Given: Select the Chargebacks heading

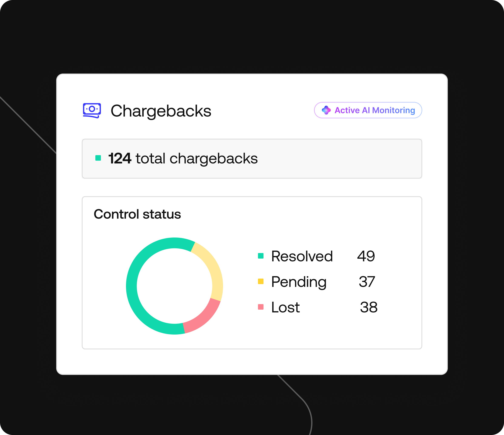Looking at the screenshot, I should point(161,111).
